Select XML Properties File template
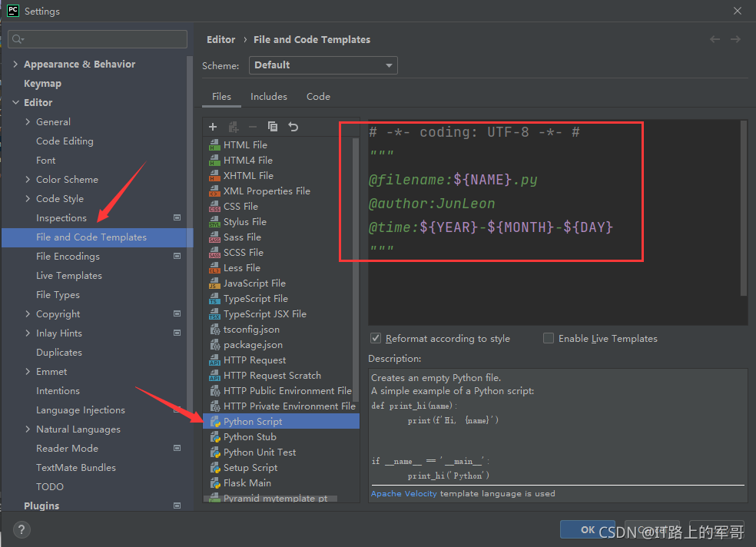This screenshot has width=756, height=547. tap(267, 191)
